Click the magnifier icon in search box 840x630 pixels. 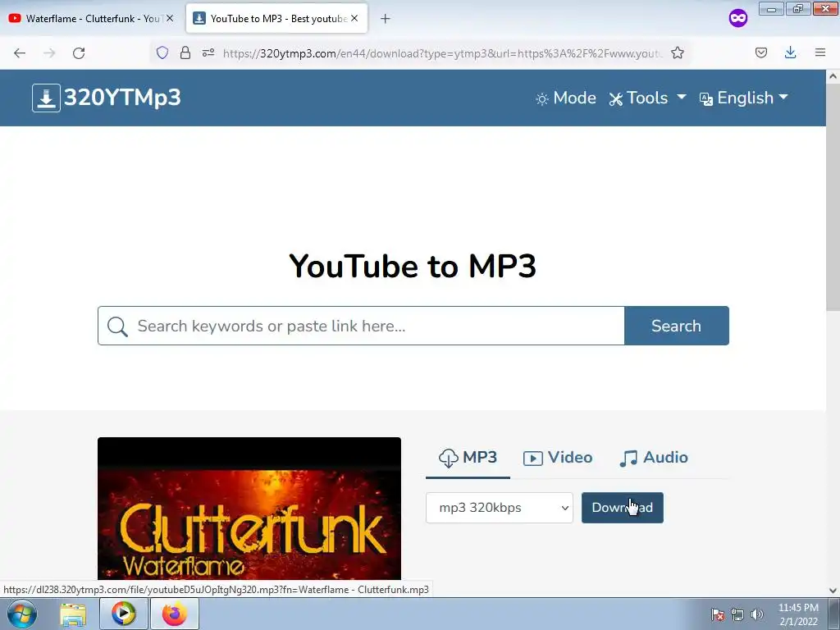point(117,326)
